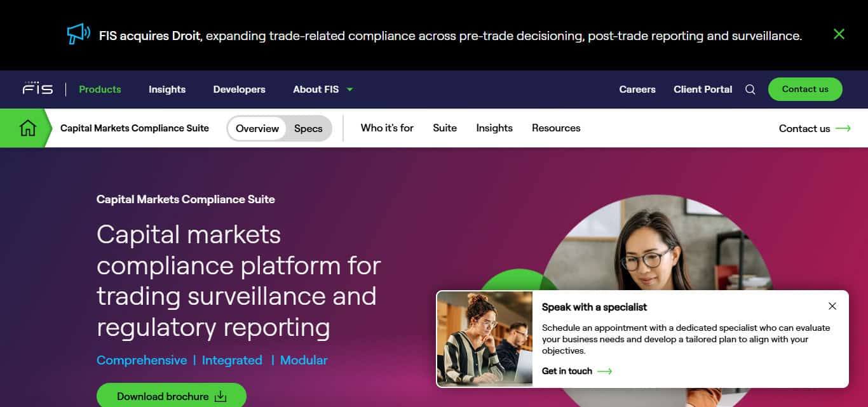
Task: Open About FIS menu item
Action: point(316,90)
